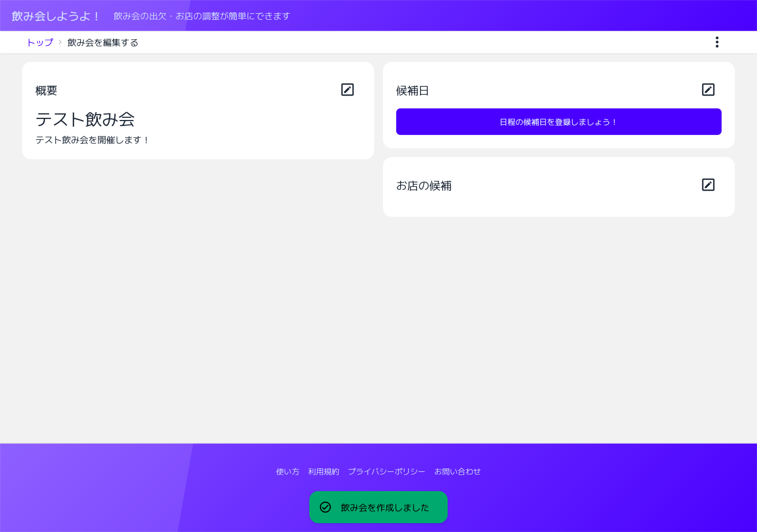This screenshot has height=532, width=757.
Task: Edit the 概要 section with pencil icon
Action: click(x=348, y=90)
